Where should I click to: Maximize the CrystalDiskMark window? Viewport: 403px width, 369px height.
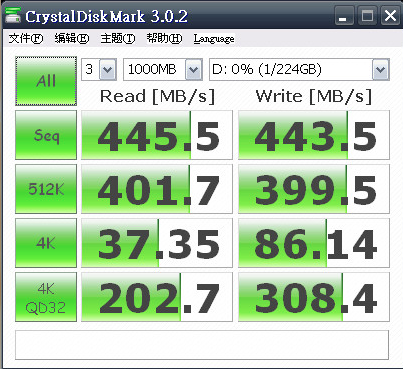(x=367, y=16)
